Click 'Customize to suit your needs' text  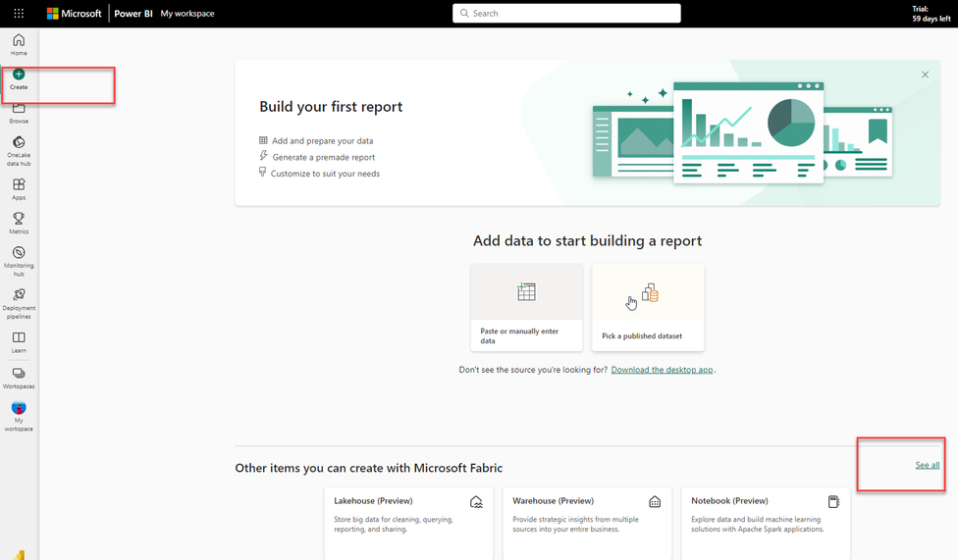tap(325, 174)
